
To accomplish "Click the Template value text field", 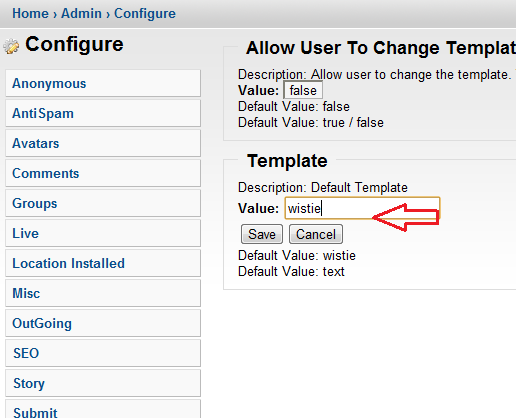I will tap(362, 208).
